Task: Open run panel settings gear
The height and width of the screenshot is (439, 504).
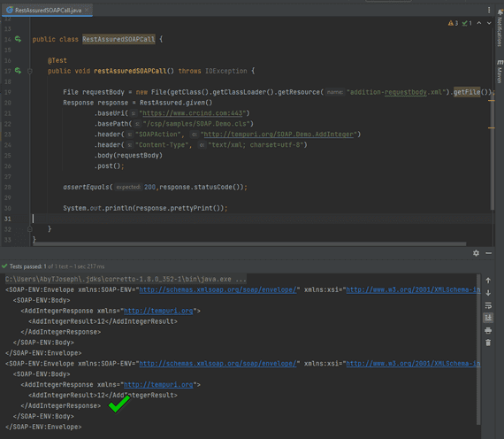Action: (x=476, y=253)
